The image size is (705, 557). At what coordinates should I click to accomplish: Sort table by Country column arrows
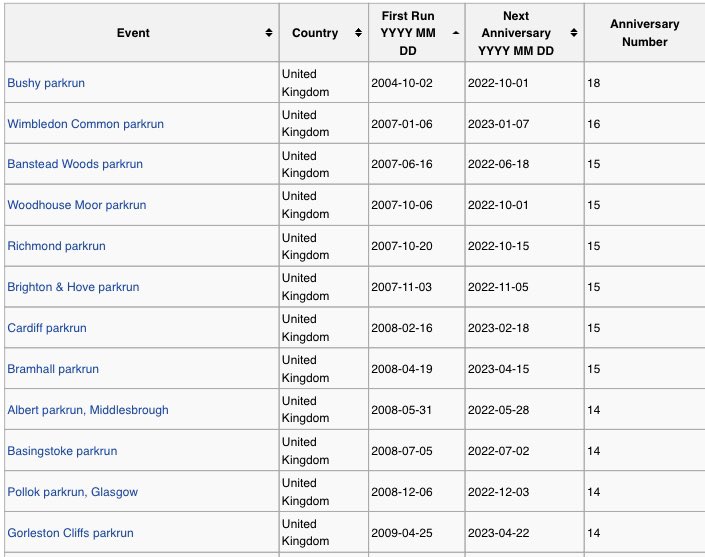[x=358, y=33]
